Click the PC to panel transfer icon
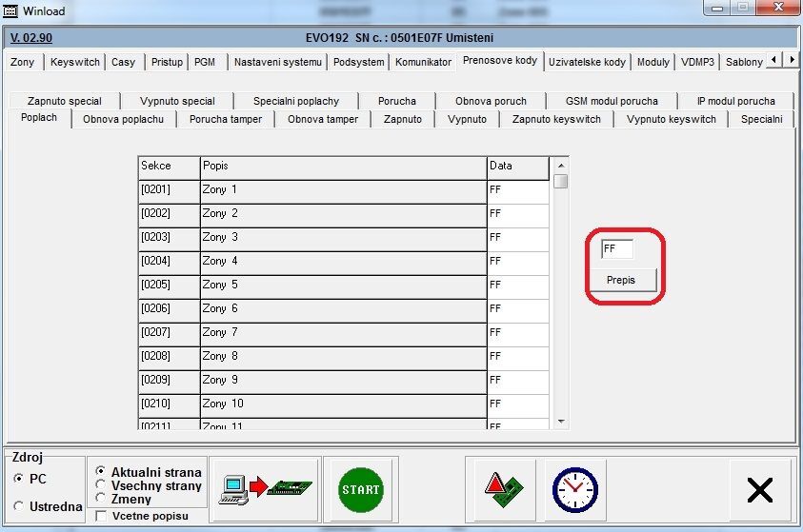 click(265, 489)
